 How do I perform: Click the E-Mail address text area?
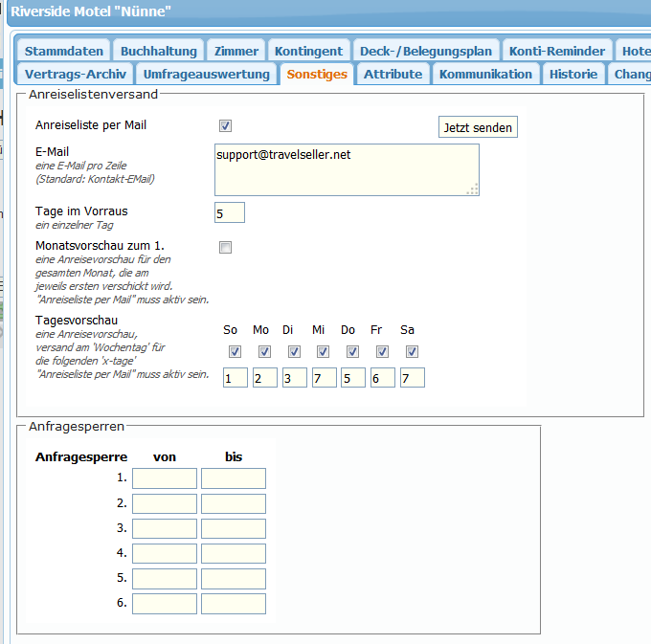coord(347,169)
